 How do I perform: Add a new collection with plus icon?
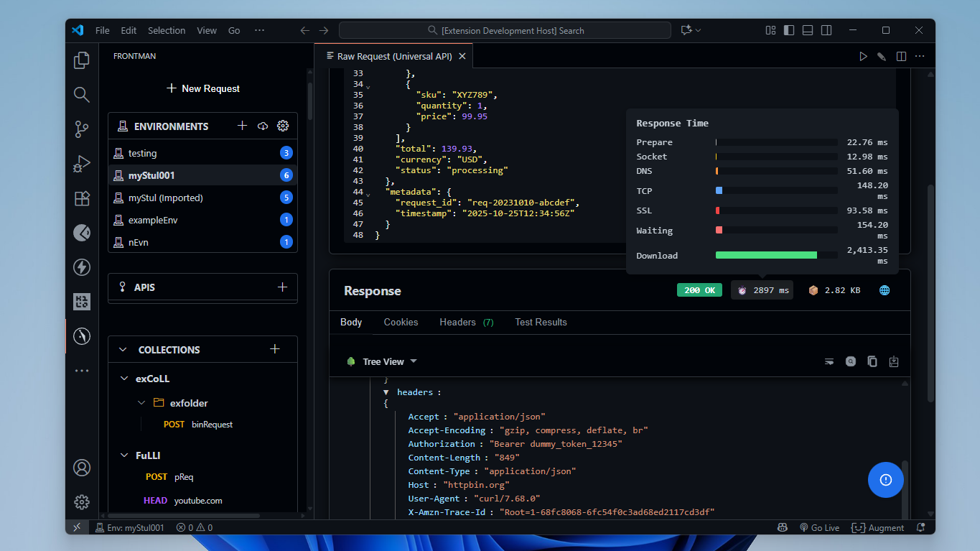pos(274,349)
